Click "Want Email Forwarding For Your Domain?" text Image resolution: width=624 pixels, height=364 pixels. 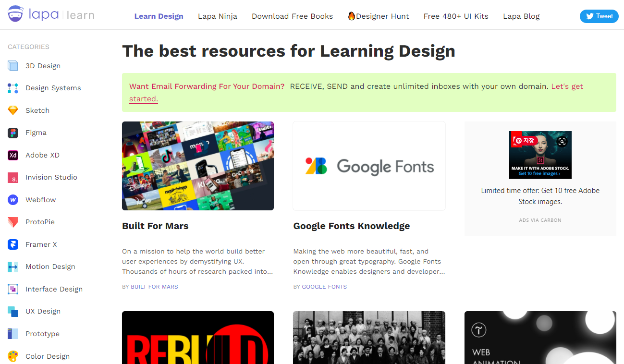coord(207,86)
